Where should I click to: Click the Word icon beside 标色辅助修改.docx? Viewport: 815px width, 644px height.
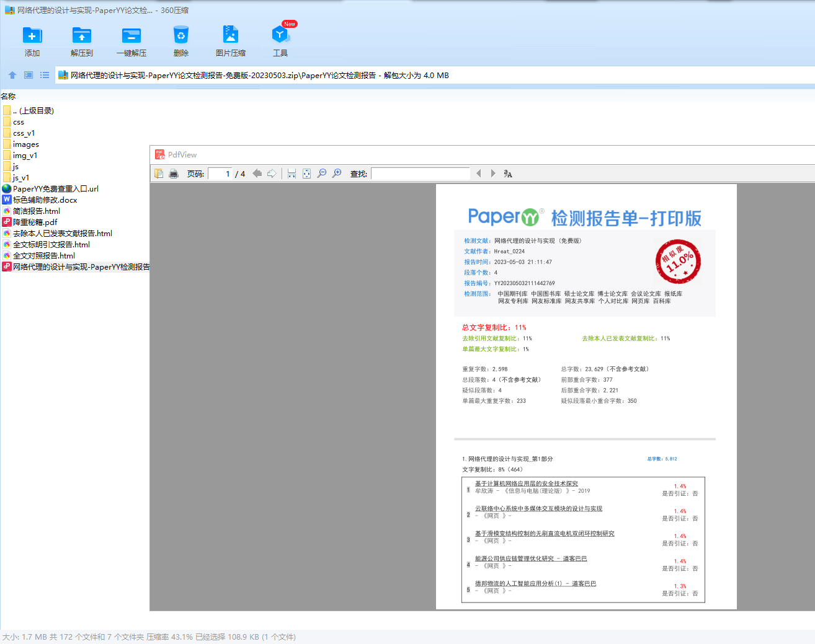pos(7,200)
